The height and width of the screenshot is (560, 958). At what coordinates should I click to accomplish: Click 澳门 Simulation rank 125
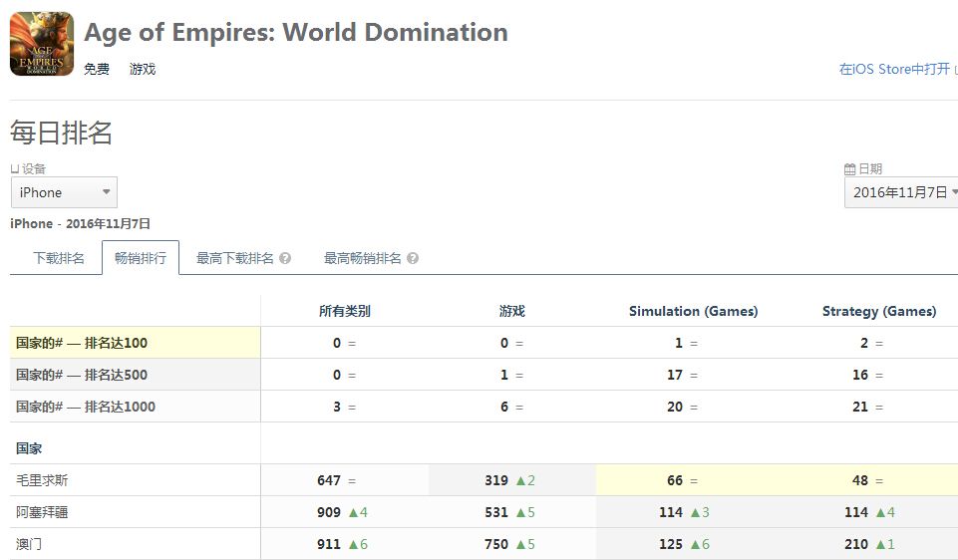pos(671,544)
